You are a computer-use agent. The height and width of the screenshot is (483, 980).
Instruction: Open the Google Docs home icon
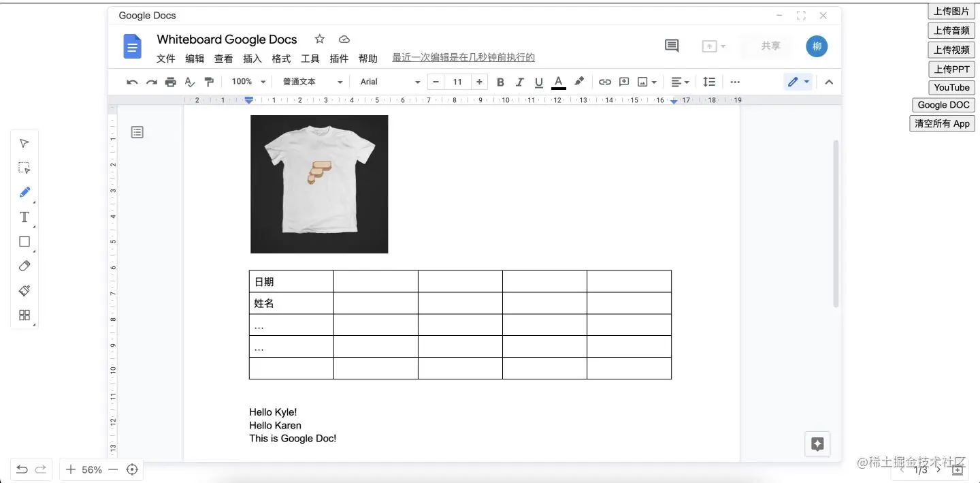(x=132, y=46)
